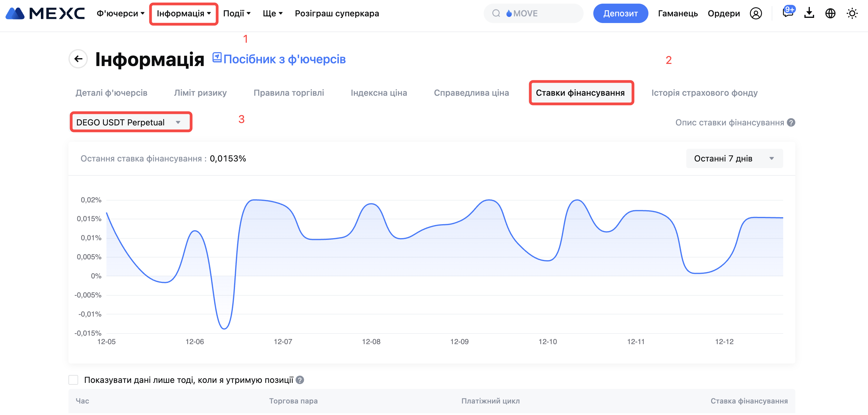Switch to the Ліміт ризику tab
The image size is (868, 415).
point(200,93)
